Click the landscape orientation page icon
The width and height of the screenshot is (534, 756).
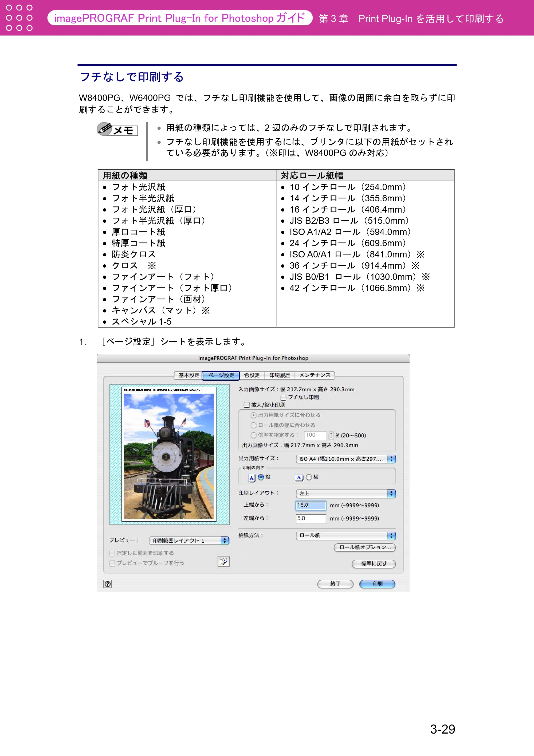click(299, 477)
